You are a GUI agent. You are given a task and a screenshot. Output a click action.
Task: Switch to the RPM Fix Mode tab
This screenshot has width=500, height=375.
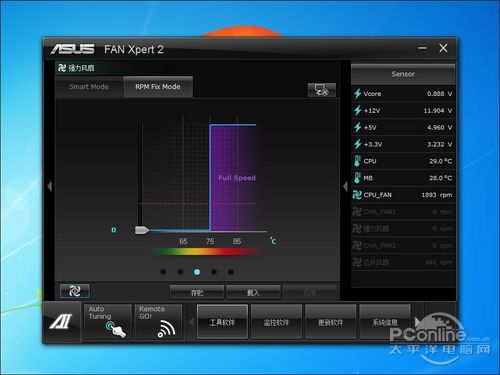coord(158,87)
